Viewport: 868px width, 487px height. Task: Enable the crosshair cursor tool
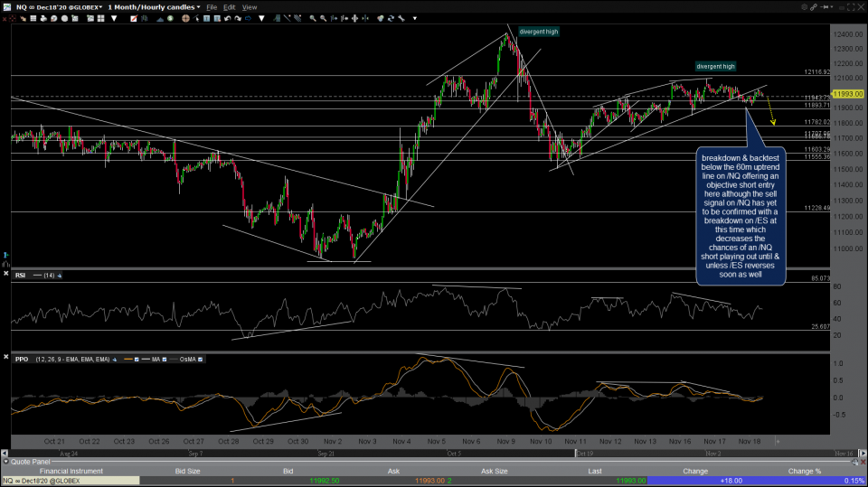[185, 18]
